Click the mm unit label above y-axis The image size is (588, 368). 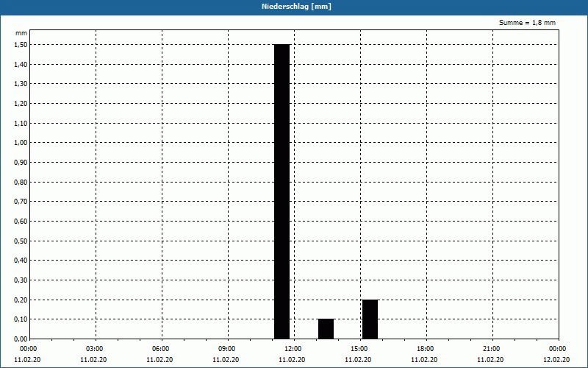coord(21,33)
